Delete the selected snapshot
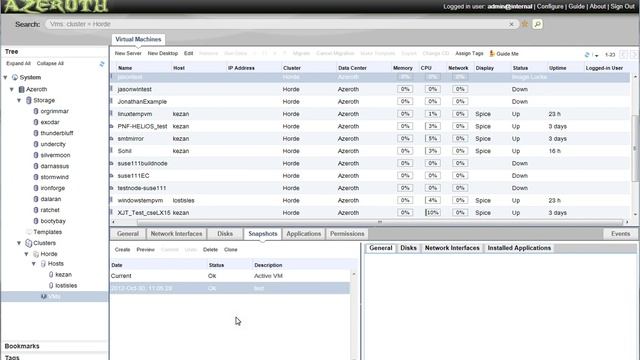The width and height of the screenshot is (640, 360). pyautogui.click(x=210, y=249)
